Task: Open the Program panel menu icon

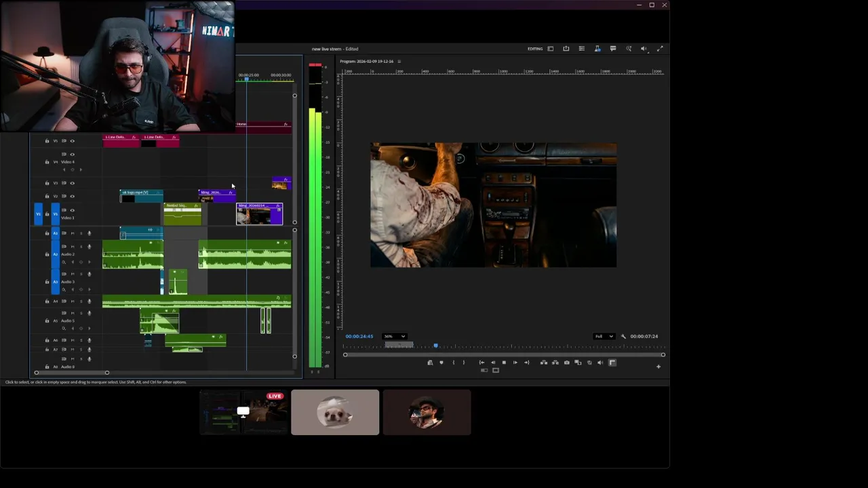Action: (x=399, y=61)
